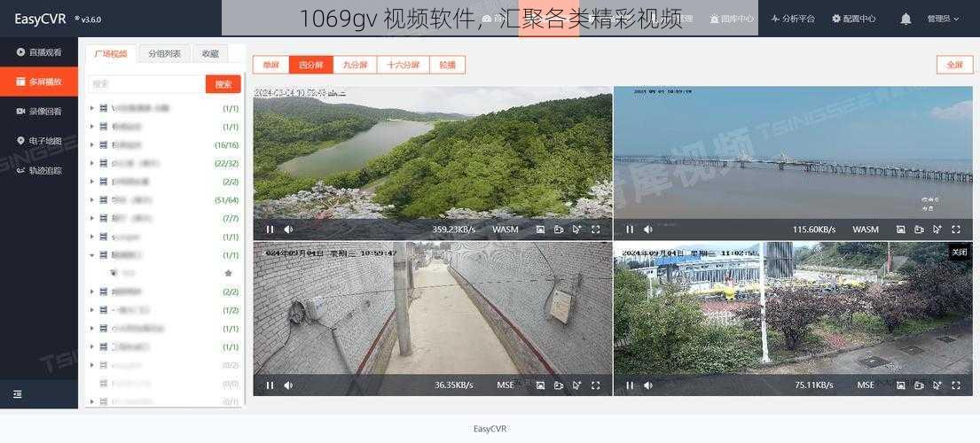Toggle the favorite star on the camera row
This screenshot has width=980, height=443.
point(228,273)
